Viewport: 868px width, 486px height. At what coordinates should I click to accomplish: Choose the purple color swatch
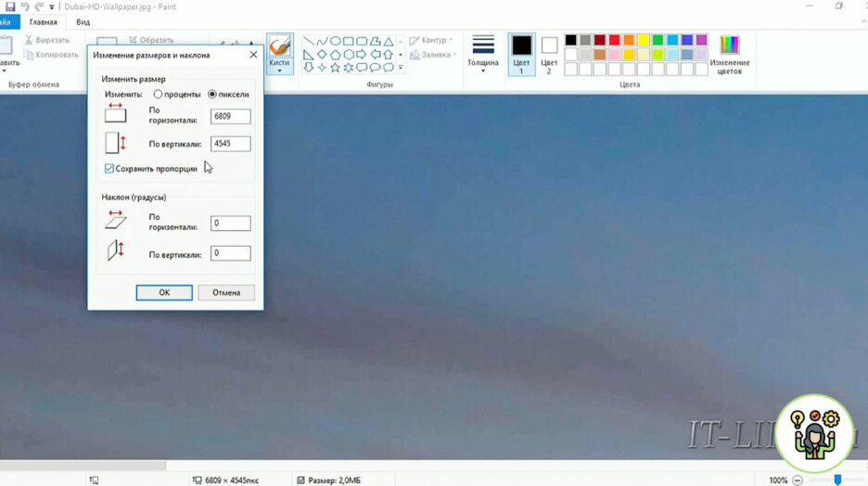pos(701,40)
